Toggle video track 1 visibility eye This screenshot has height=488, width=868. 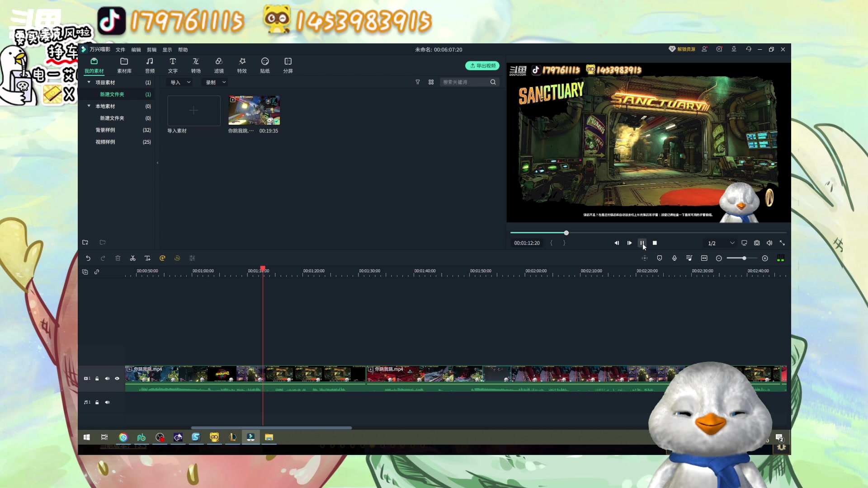click(117, 379)
